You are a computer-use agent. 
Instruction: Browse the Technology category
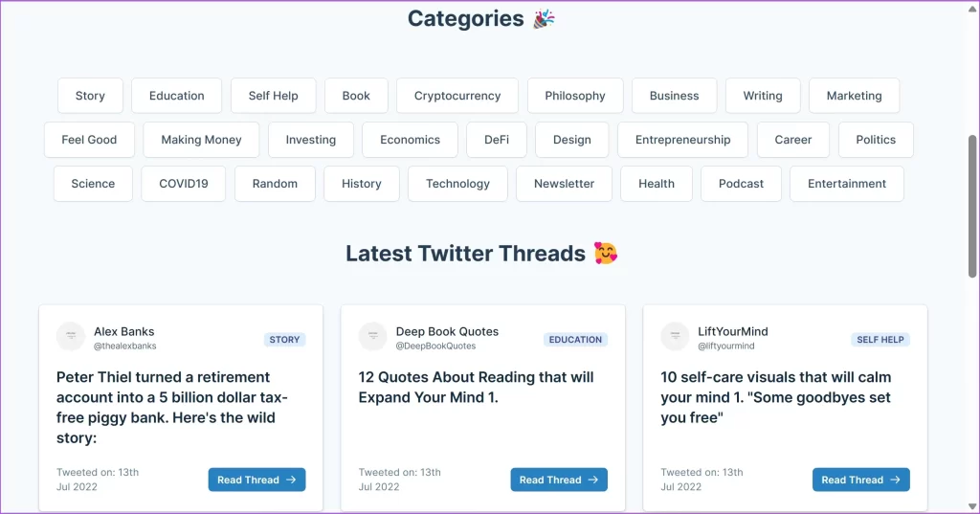(x=457, y=184)
